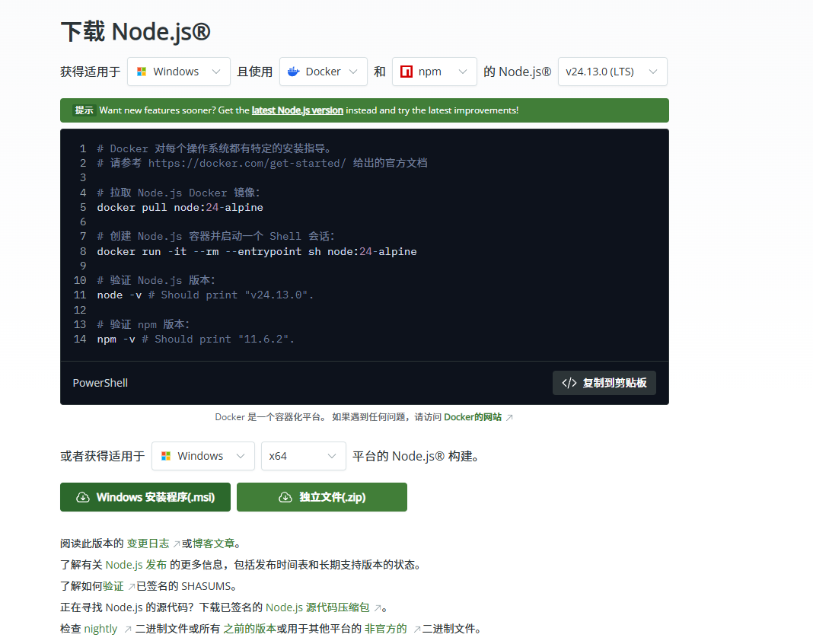The width and height of the screenshot is (813, 644).
Task: Open the Docker install method dropdown
Action: 324,72
